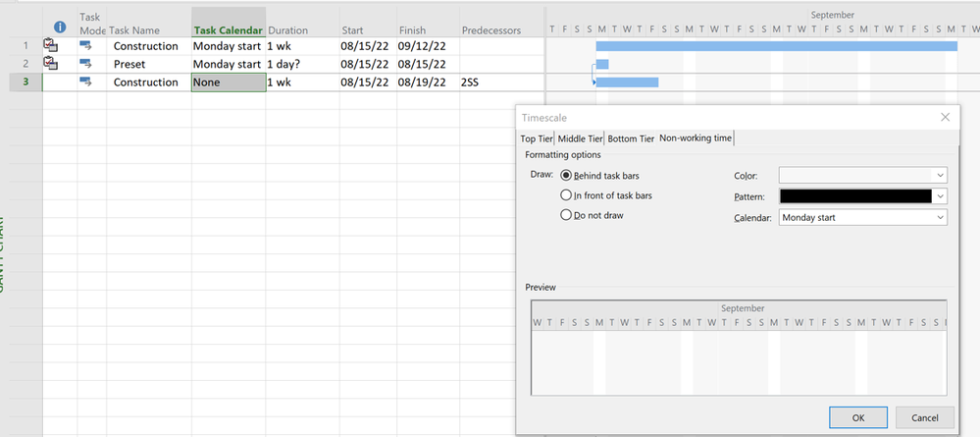Select row number 1 header

tap(26, 46)
